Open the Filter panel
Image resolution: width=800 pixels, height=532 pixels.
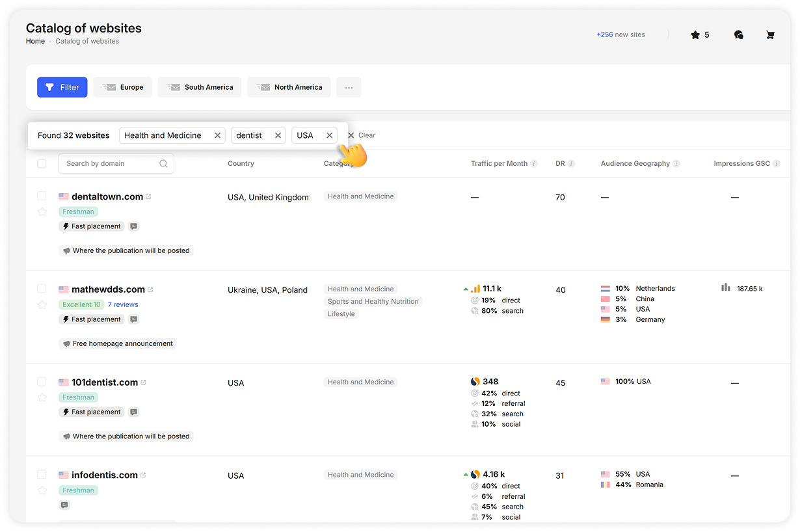click(62, 87)
